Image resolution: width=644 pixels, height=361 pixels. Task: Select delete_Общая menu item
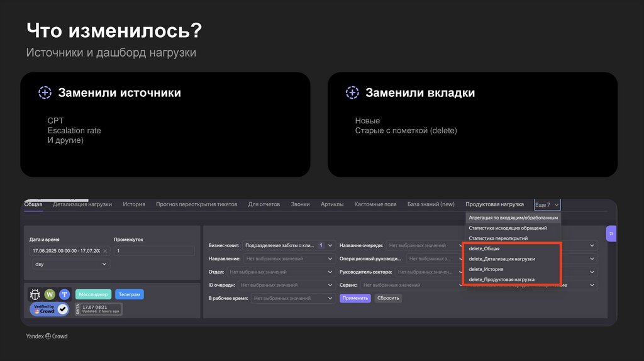pyautogui.click(x=513, y=248)
